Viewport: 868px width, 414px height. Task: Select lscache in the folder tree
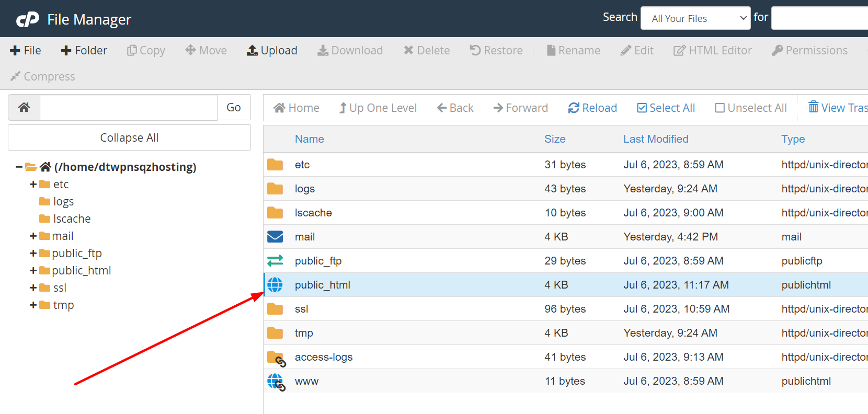click(72, 218)
